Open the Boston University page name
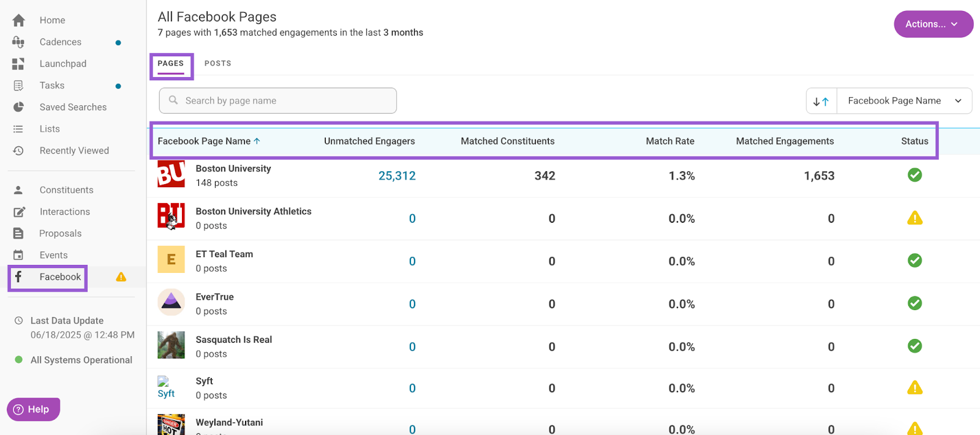Screen dimensions: 980x435 pos(233,169)
